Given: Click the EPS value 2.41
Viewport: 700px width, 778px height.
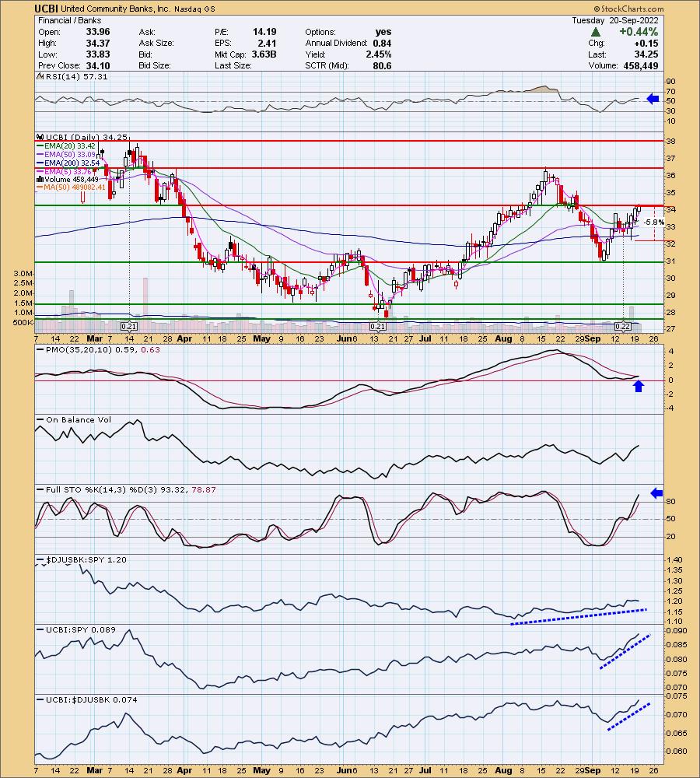Looking at the screenshot, I should pos(267,43).
